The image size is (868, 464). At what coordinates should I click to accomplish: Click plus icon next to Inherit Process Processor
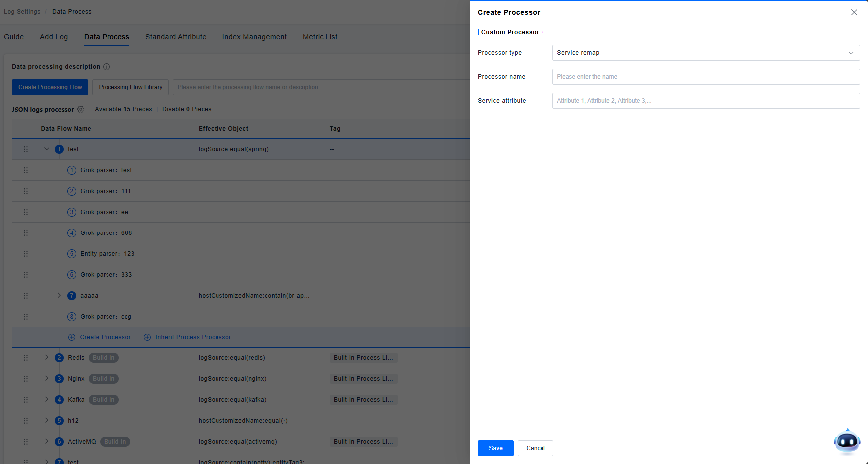pyautogui.click(x=147, y=337)
